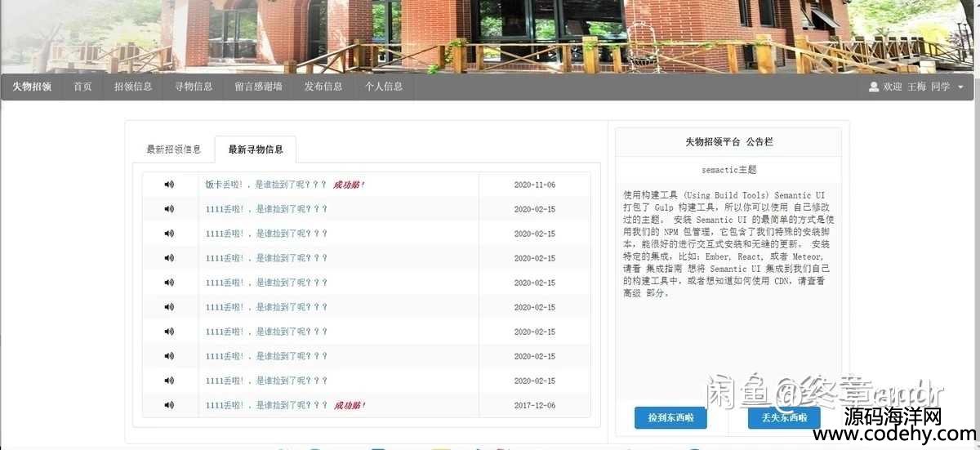Screen dimensions: 980x450
Task: Click the user avatar icon in the navbar
Action: (874, 87)
